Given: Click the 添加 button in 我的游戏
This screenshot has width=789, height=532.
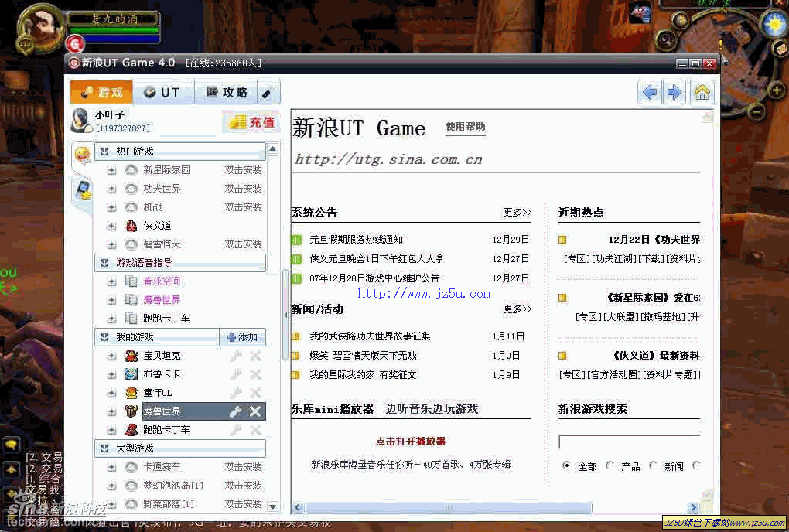Looking at the screenshot, I should pos(243,337).
